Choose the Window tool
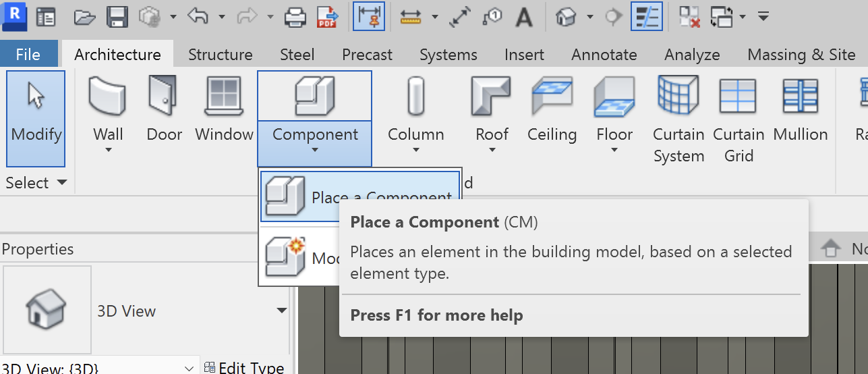The image size is (868, 374). pos(224,97)
